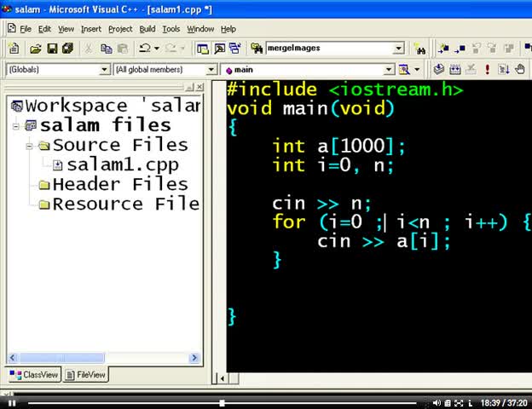Open the Window List icon

tap(234, 49)
